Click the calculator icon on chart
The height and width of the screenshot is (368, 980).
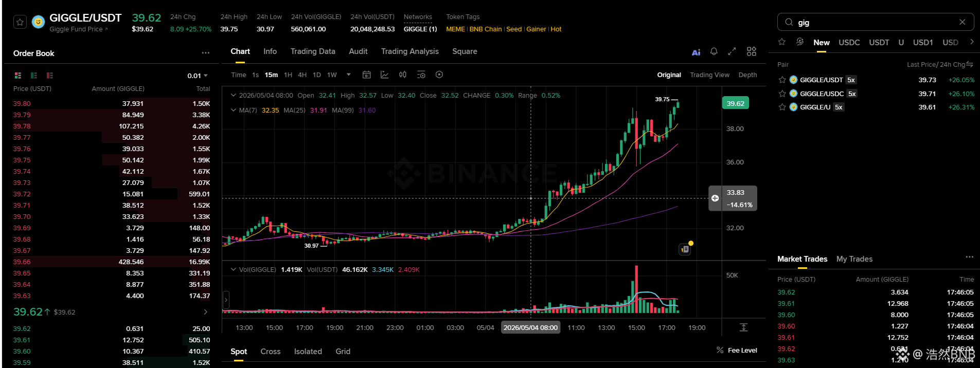point(685,249)
